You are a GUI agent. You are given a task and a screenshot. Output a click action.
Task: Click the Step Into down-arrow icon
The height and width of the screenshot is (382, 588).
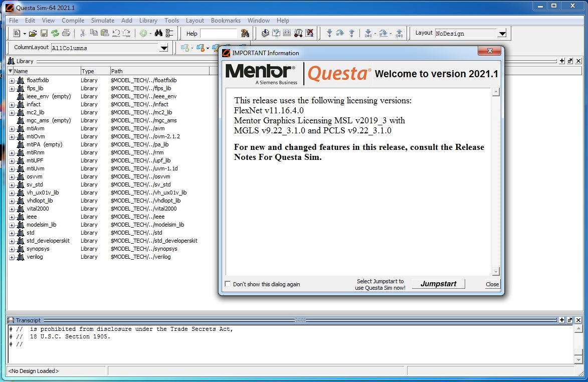click(329, 34)
